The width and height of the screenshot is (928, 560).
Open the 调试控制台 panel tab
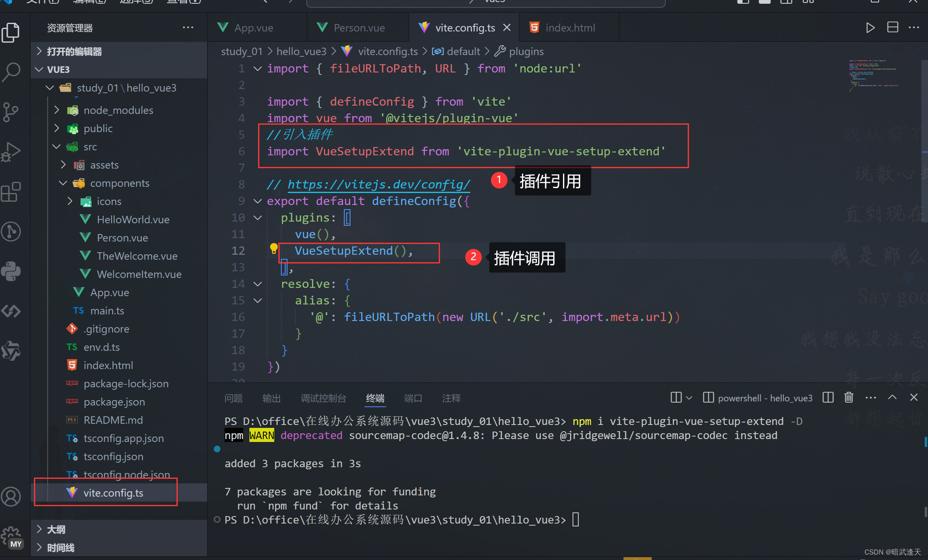[x=323, y=398]
